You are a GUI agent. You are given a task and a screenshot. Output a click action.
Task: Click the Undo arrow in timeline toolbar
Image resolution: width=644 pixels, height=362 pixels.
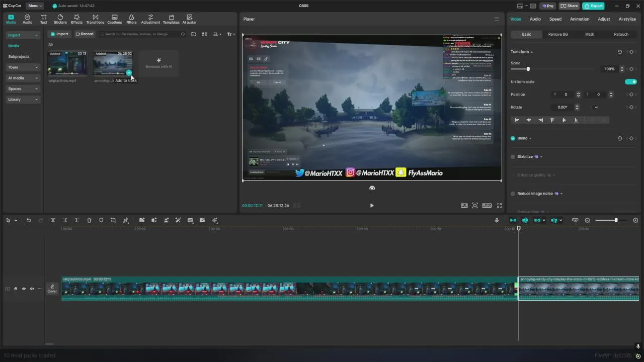29,220
